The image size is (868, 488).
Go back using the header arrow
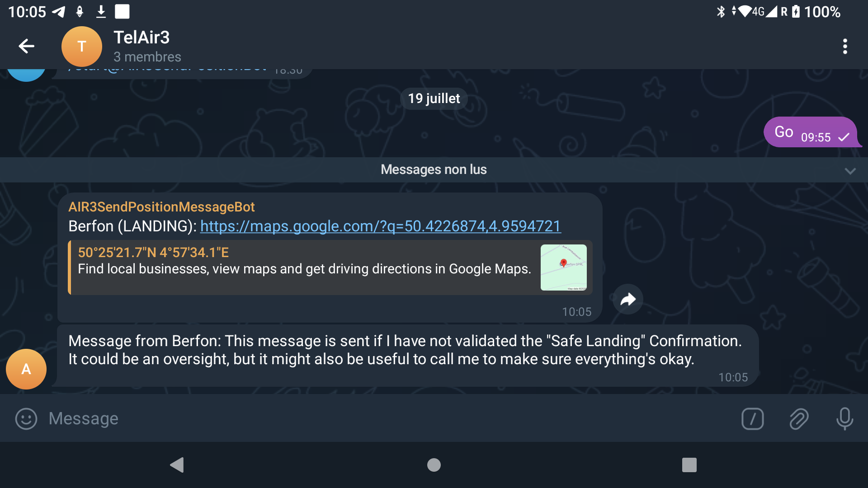(26, 46)
